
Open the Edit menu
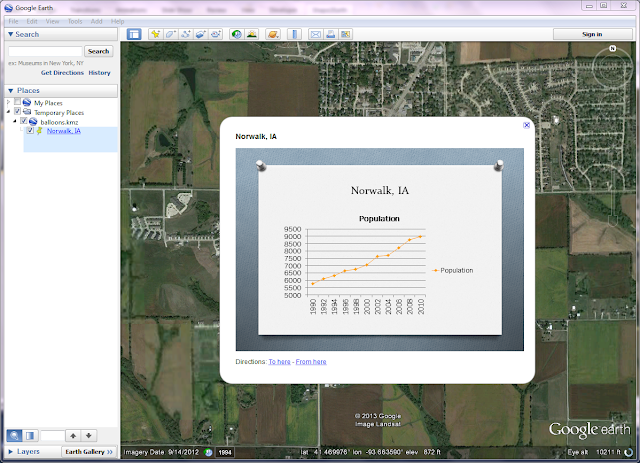click(x=32, y=22)
